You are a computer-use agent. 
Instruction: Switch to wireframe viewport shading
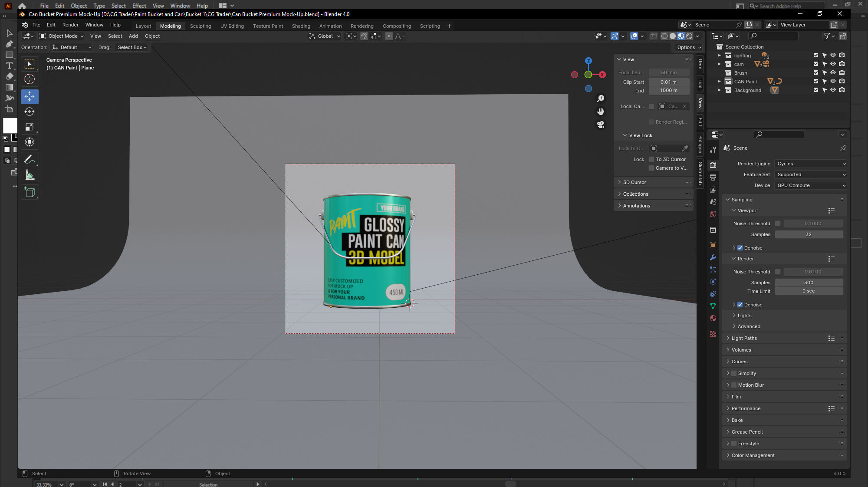click(664, 36)
